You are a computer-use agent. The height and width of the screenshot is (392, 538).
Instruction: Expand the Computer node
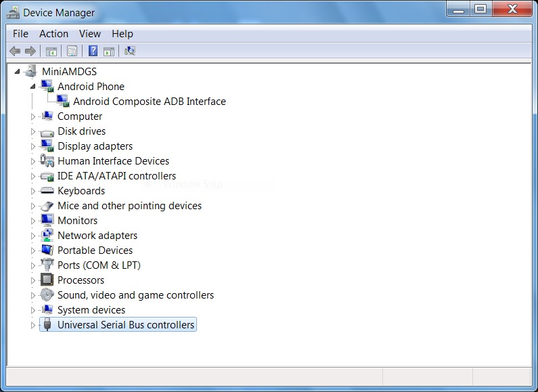(x=33, y=116)
